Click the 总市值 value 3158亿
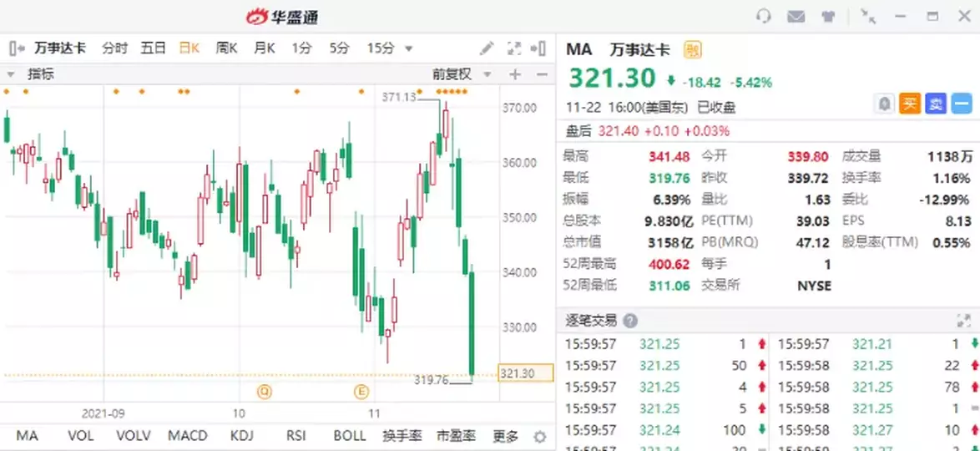980x451 pixels. (x=669, y=243)
